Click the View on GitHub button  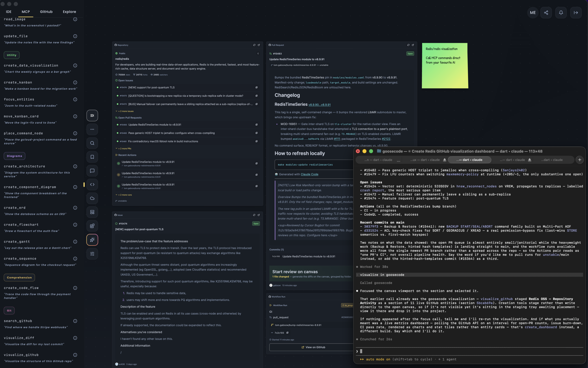[x=313, y=347]
